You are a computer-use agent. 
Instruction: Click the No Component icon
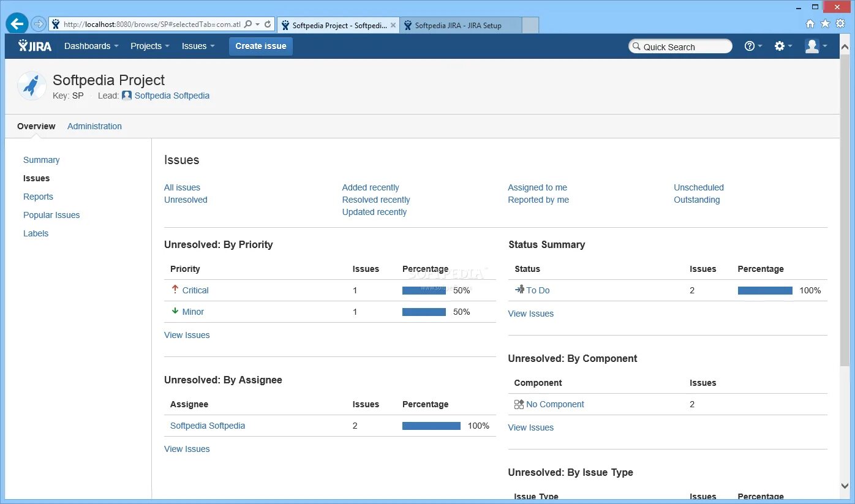click(519, 404)
